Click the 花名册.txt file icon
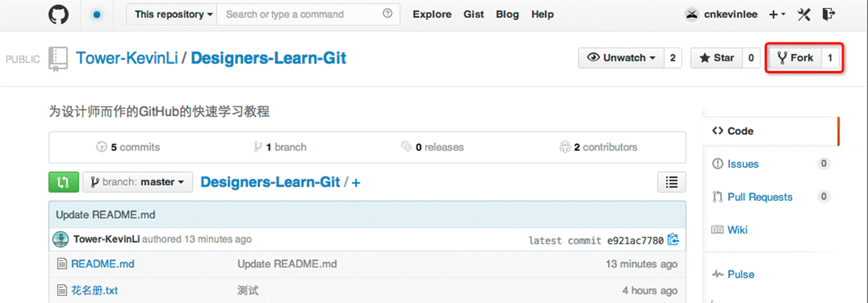This screenshot has height=303, width=868. click(61, 290)
